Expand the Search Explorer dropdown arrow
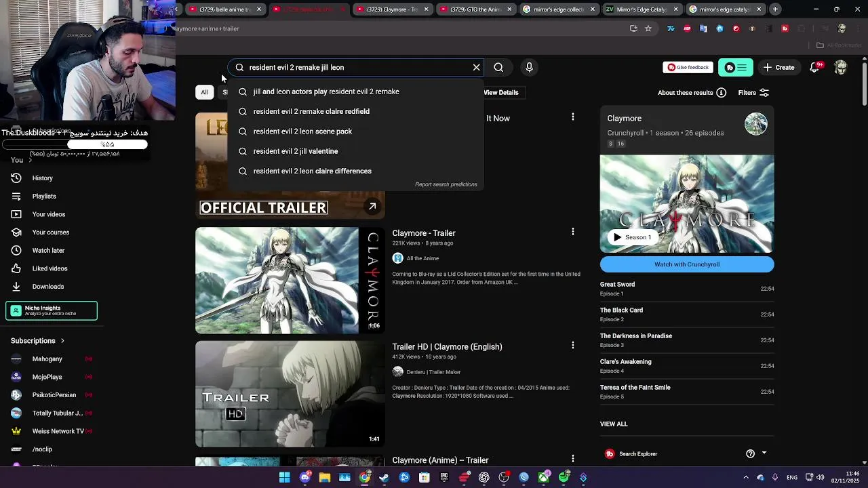868x488 pixels. 764,453
